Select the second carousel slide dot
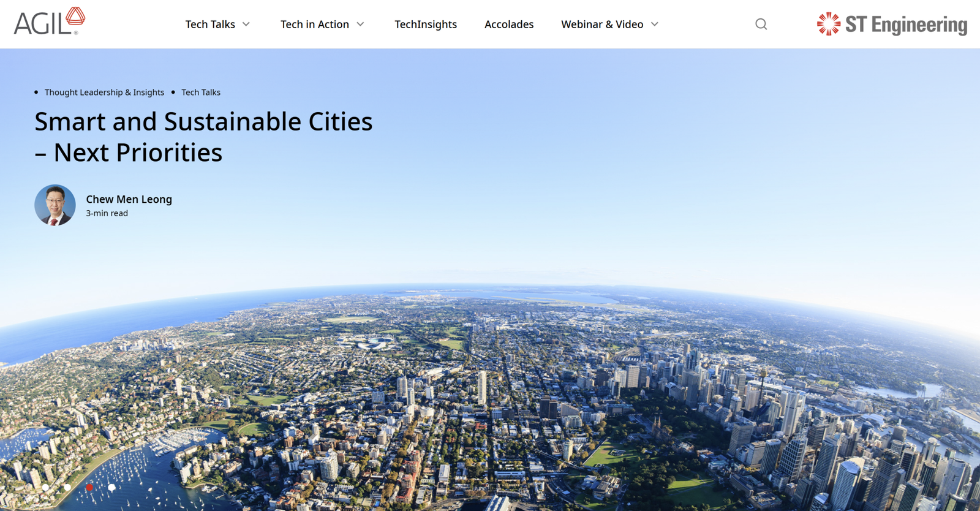This screenshot has width=980, height=511. click(x=67, y=488)
